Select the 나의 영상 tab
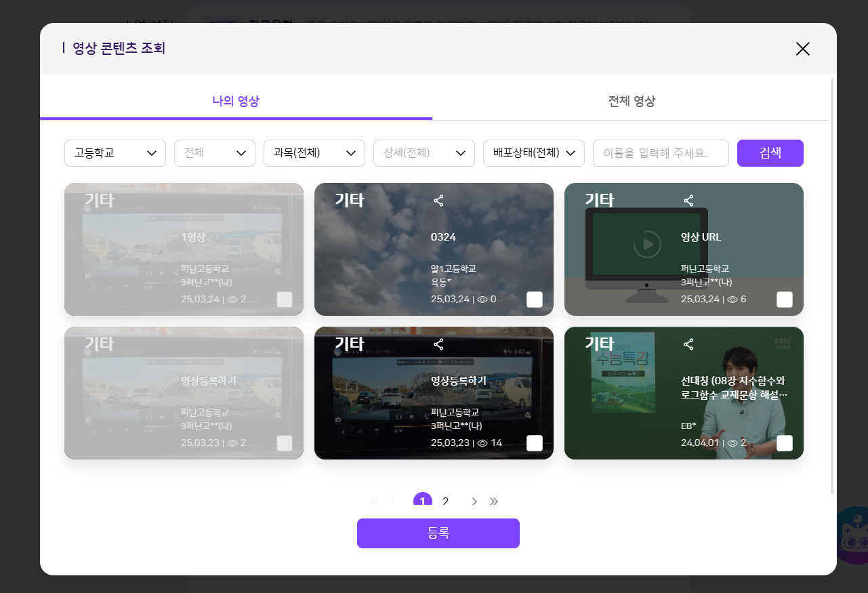Viewport: 868px width, 593px height. (x=236, y=102)
